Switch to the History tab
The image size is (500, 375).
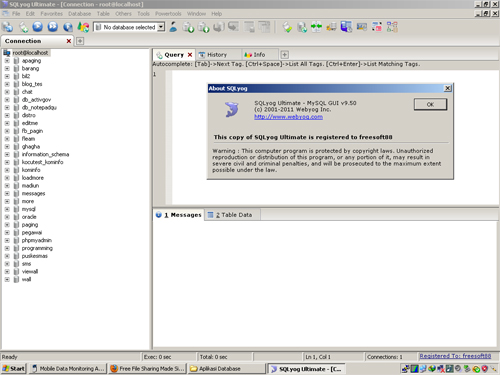coord(217,55)
